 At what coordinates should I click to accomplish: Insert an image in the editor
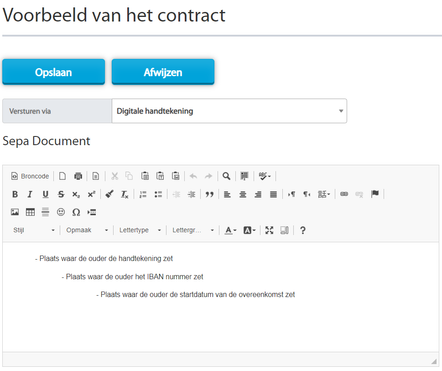point(15,212)
